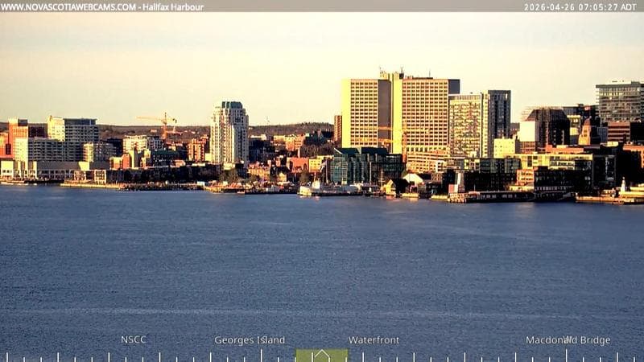This screenshot has height=362, width=644.
Task: Select the Waterfront camera preset
Action: [374, 339]
